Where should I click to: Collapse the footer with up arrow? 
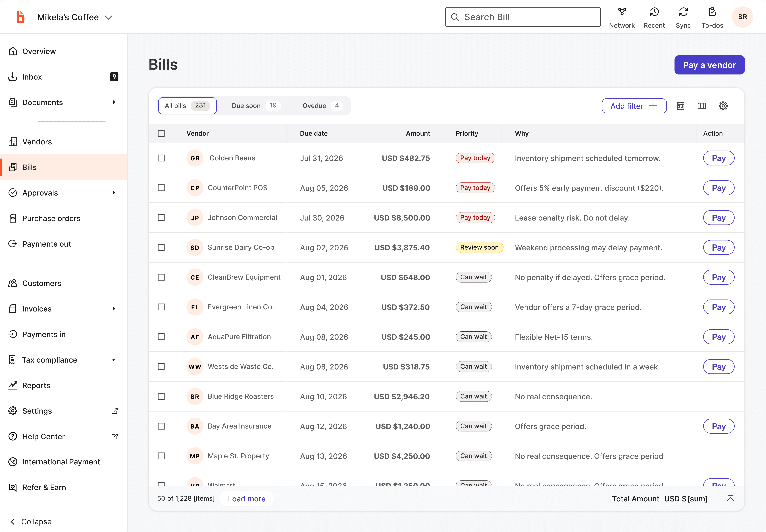730,498
